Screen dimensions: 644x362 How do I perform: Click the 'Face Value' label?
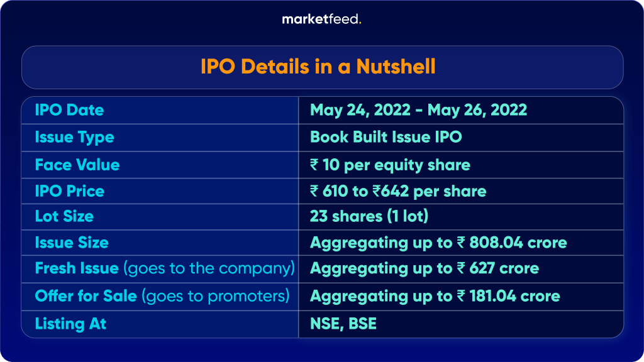[77, 165]
